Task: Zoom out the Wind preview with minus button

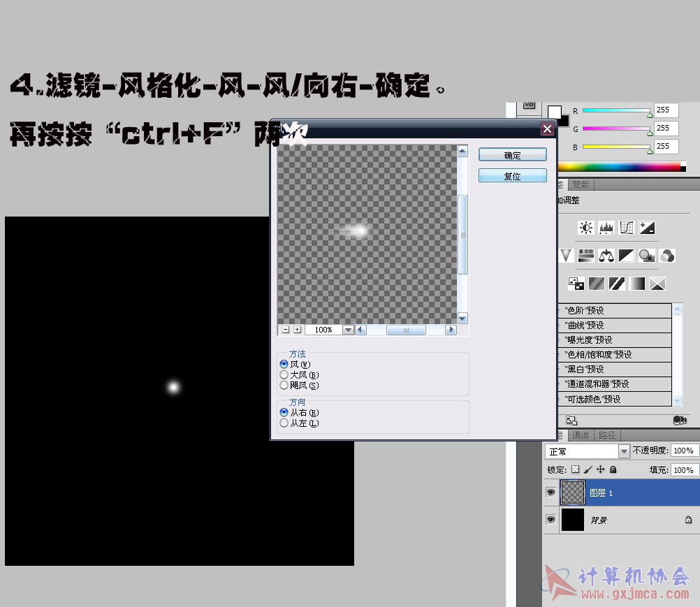Action: click(286, 330)
